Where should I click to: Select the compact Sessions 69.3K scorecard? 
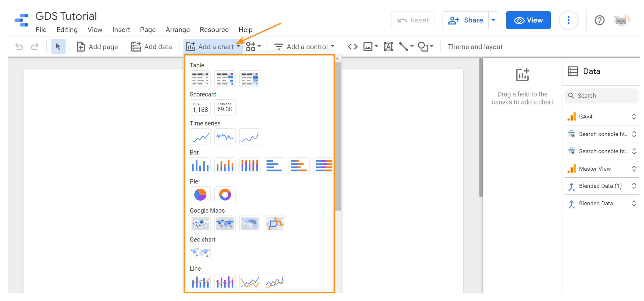(225, 108)
